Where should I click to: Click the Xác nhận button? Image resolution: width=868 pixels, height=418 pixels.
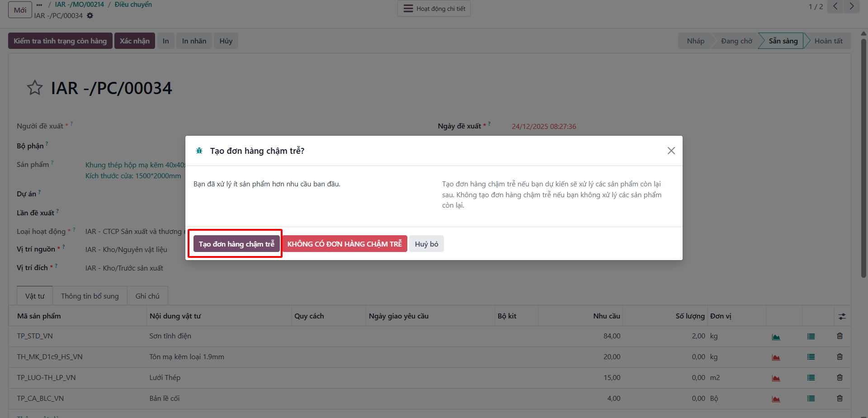135,41
